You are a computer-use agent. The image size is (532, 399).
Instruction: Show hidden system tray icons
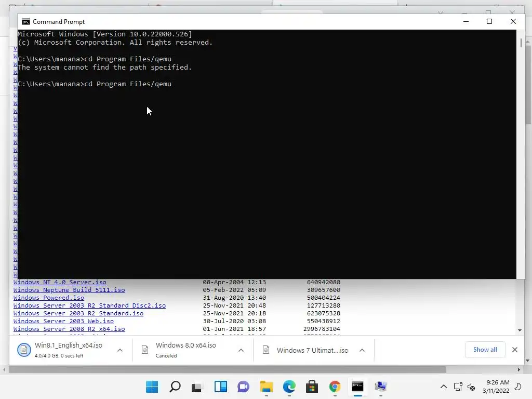point(444,387)
